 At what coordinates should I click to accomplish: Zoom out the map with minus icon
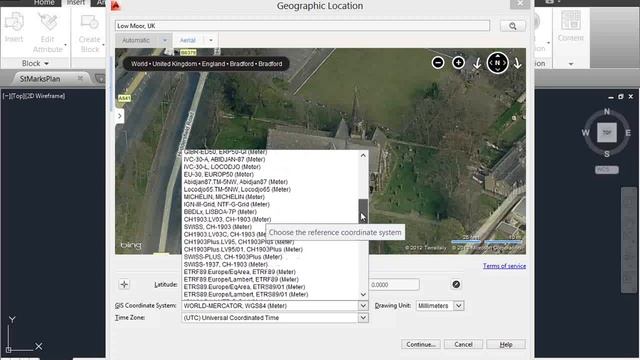[x=438, y=62]
